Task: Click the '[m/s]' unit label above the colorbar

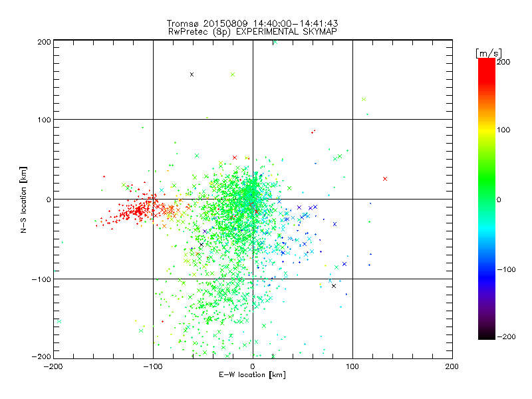Action: pos(489,53)
